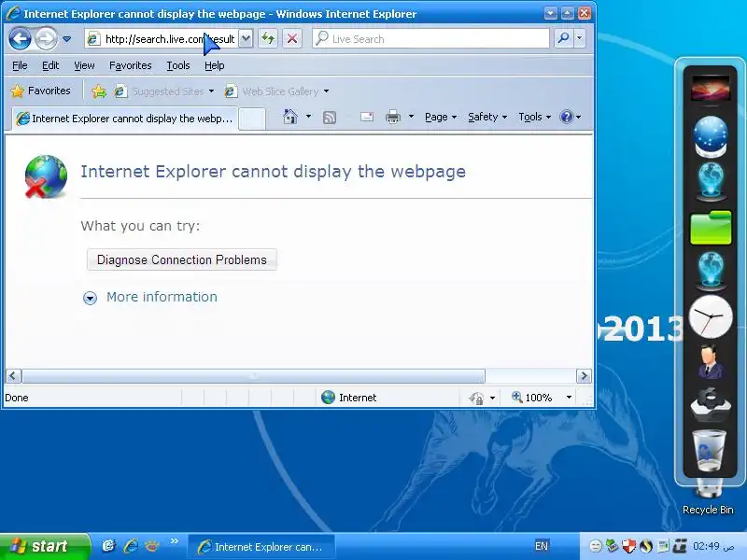Click Diagnose Connection Problems button

point(181,259)
